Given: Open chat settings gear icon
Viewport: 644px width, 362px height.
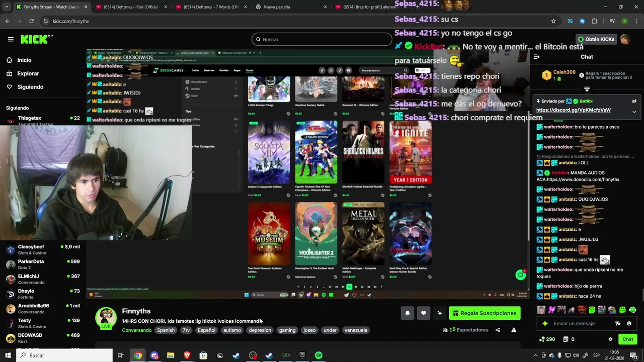Looking at the screenshot, I should [610, 339].
